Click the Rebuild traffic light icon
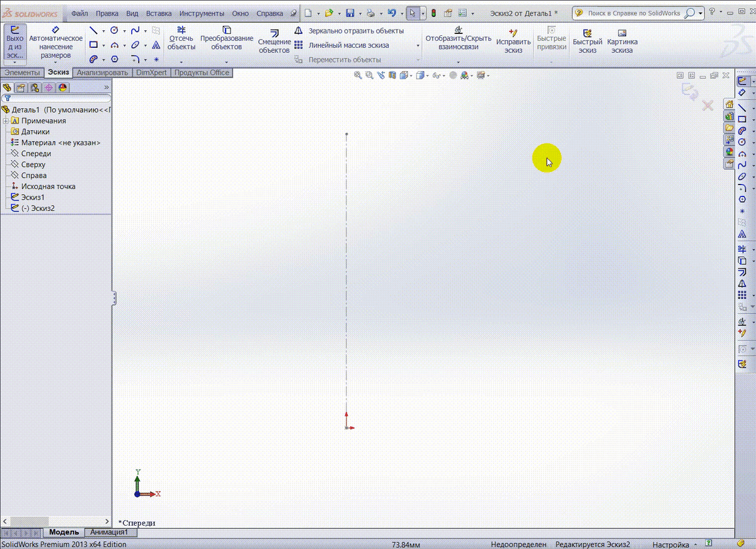Image resolution: width=756 pixels, height=549 pixels. pos(433,13)
